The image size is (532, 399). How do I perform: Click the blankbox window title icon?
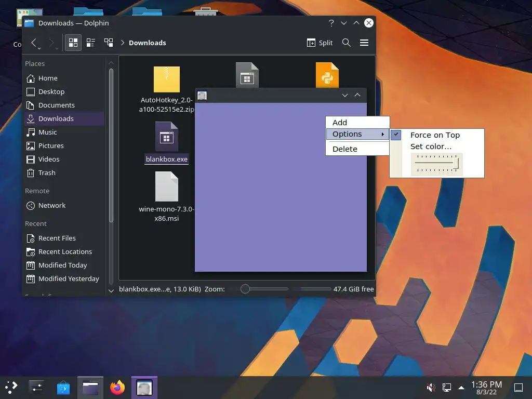[x=202, y=96]
